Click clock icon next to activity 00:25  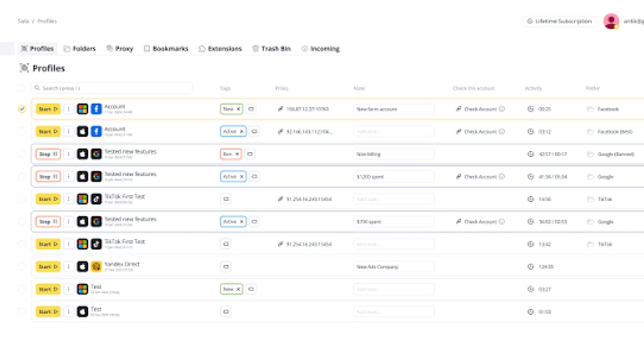pos(531,109)
